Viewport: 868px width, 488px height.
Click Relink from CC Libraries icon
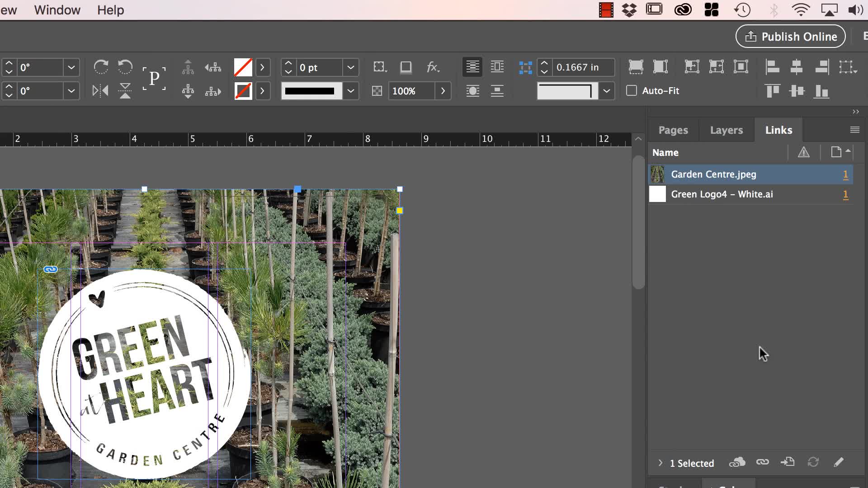[737, 462]
